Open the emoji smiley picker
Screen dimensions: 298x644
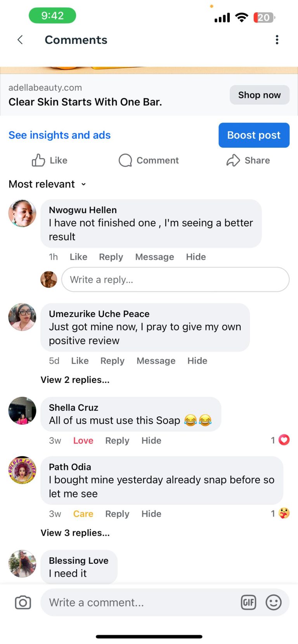tap(273, 603)
